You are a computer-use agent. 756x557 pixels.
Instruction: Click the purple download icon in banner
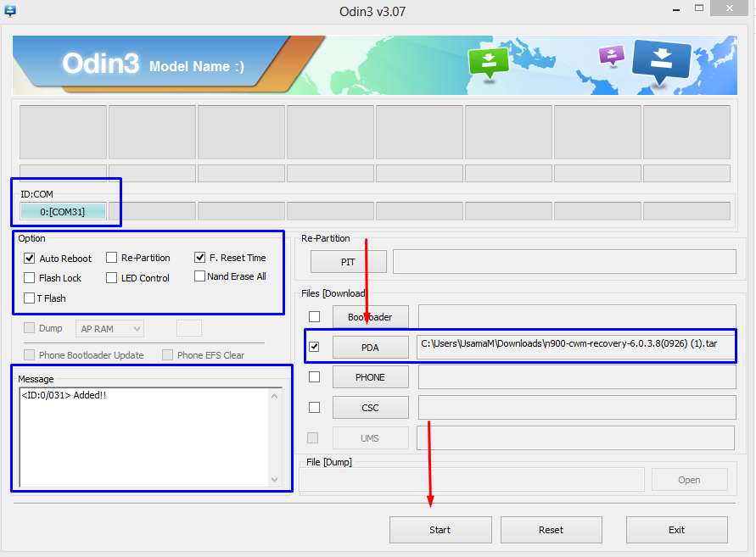point(611,56)
